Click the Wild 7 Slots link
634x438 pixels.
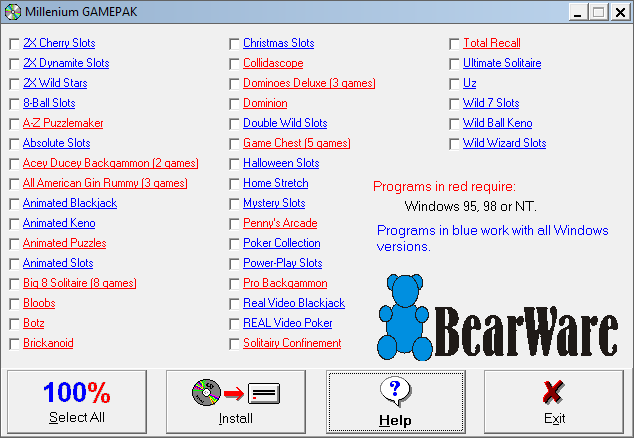point(491,103)
